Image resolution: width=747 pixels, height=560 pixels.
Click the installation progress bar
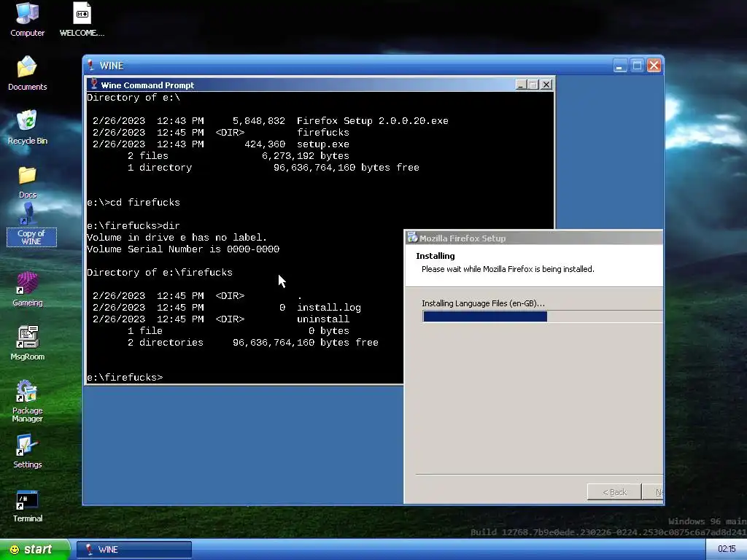(x=542, y=316)
